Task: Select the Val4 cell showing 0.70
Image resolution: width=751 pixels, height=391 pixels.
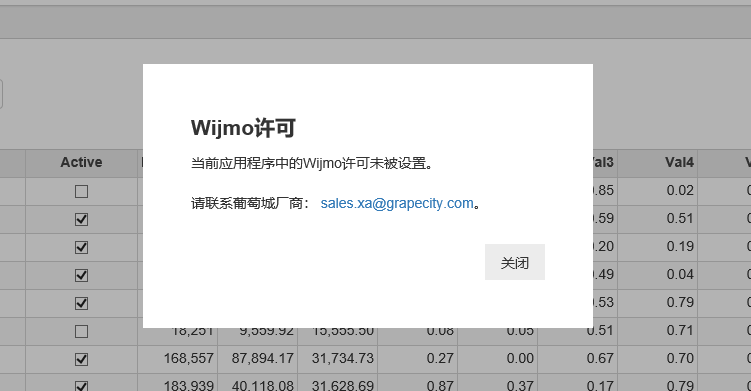Action: (x=658, y=359)
